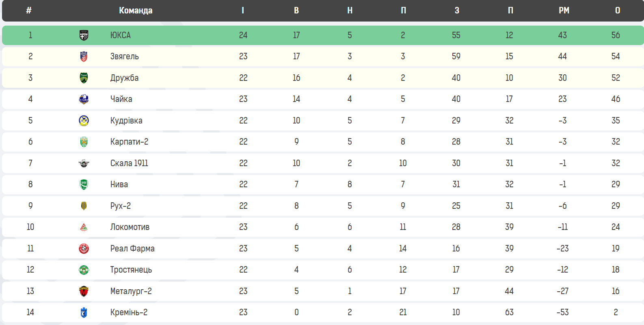644x325 pixels.
Task: Select the highlighted first-place ЮКСА row
Action: coord(323,35)
